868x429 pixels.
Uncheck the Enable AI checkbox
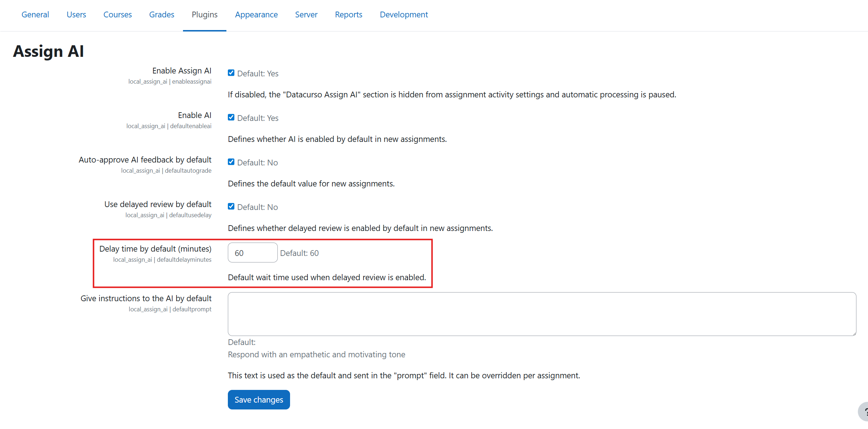point(231,117)
